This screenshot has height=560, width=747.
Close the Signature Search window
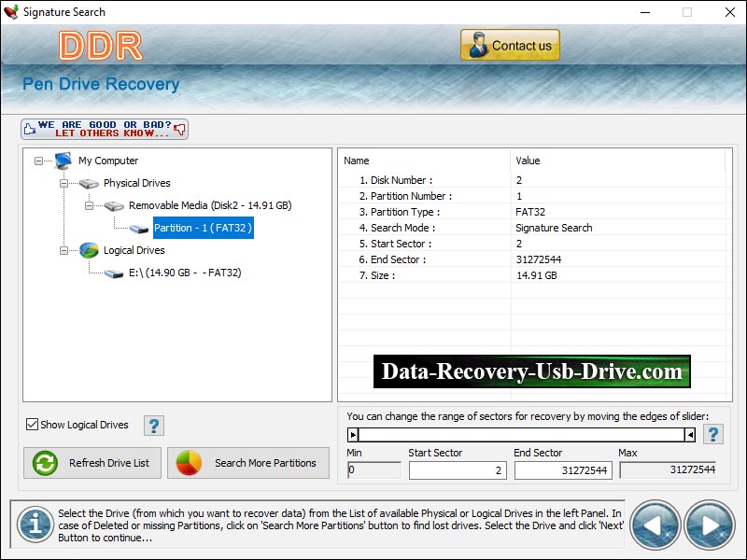click(x=730, y=12)
